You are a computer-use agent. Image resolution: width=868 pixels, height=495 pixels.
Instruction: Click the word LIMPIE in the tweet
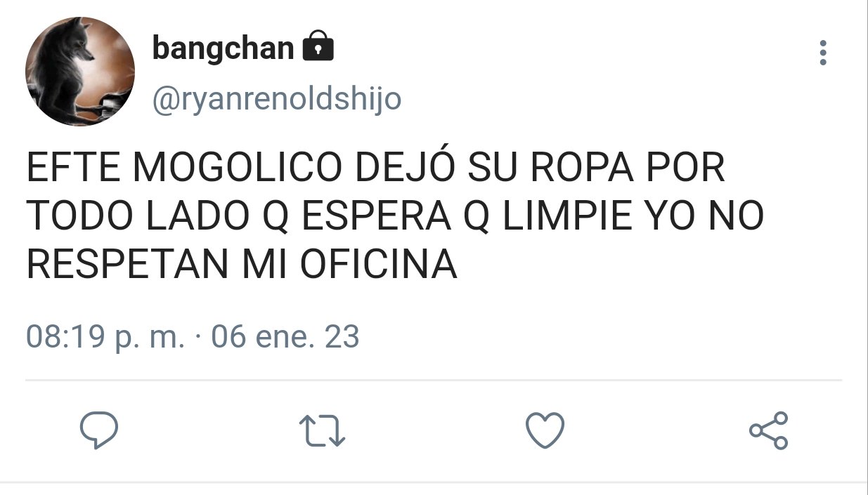coord(564,217)
